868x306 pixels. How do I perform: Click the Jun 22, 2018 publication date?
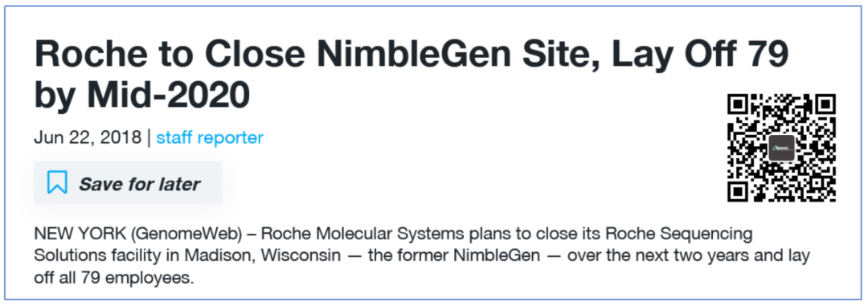point(88,137)
